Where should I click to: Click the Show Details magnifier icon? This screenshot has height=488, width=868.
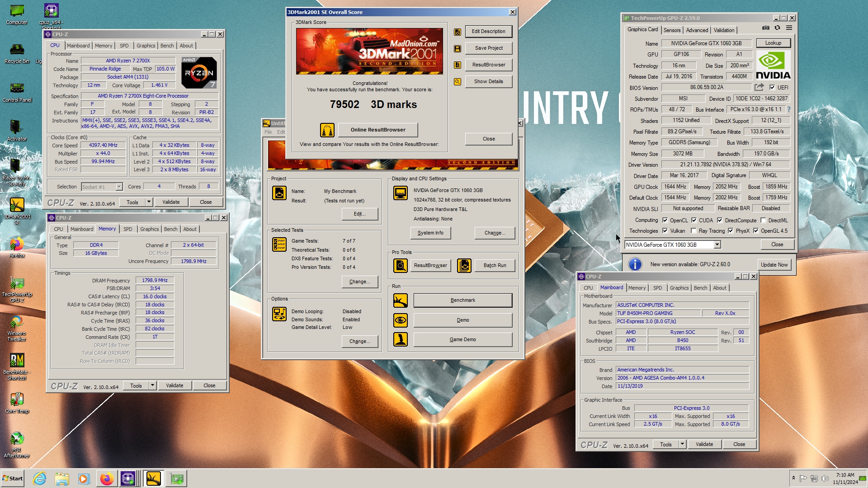click(x=458, y=82)
